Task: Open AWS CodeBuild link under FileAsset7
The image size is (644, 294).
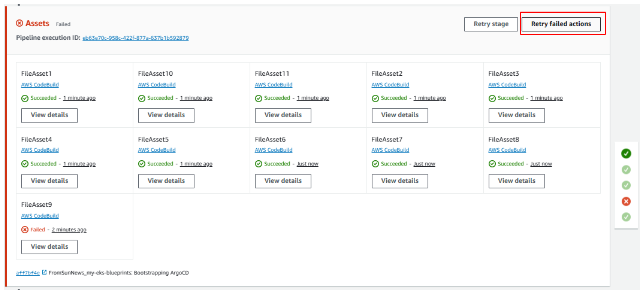Action: click(390, 150)
